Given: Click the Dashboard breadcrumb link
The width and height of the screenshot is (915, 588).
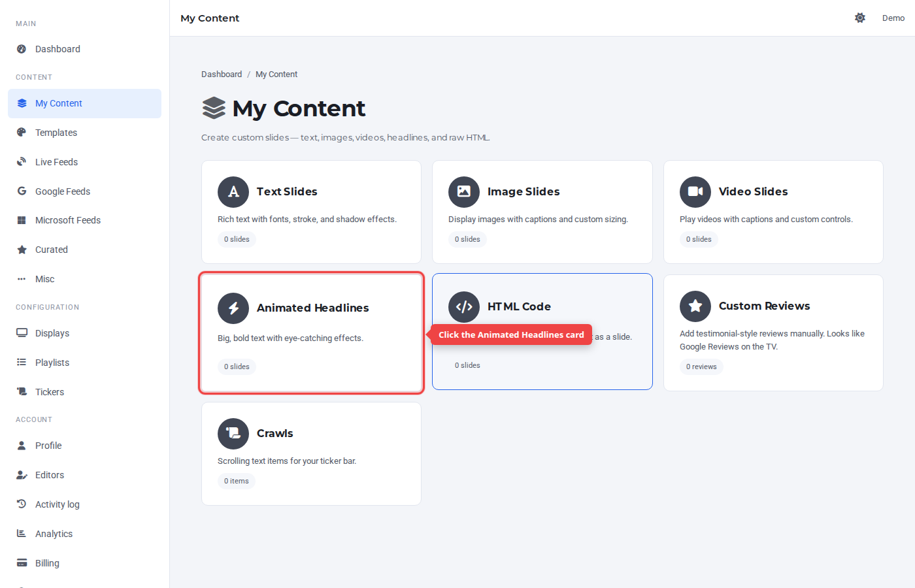Looking at the screenshot, I should point(222,74).
